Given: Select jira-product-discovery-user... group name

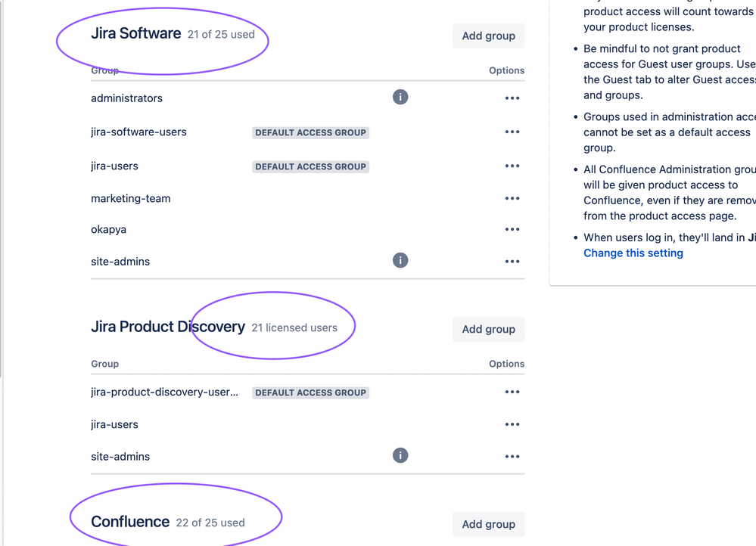Looking at the screenshot, I should coord(164,392).
